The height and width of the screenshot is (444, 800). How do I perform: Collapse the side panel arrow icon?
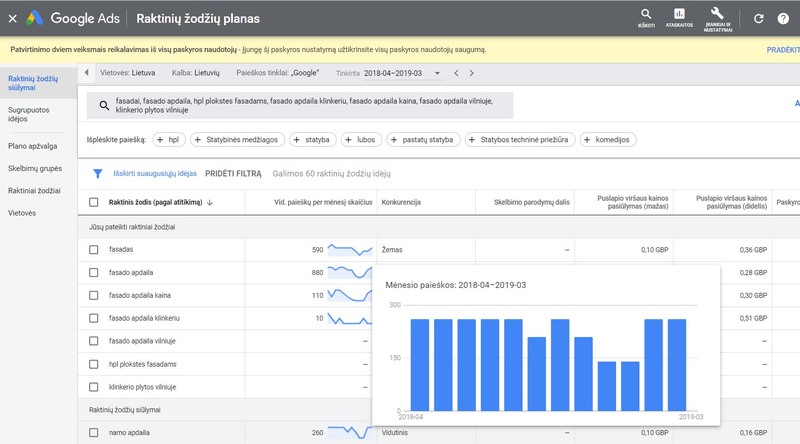87,73
